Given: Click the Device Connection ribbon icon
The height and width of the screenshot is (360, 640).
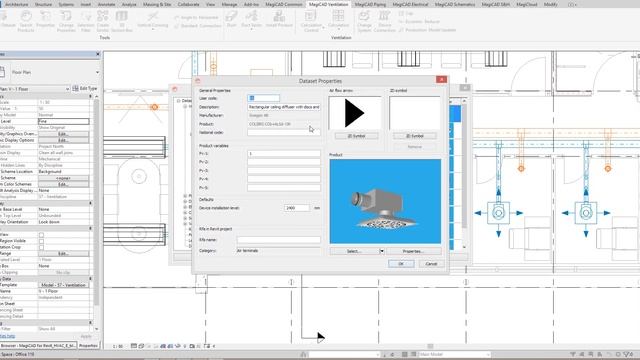Looking at the screenshot, I should 384,16.
